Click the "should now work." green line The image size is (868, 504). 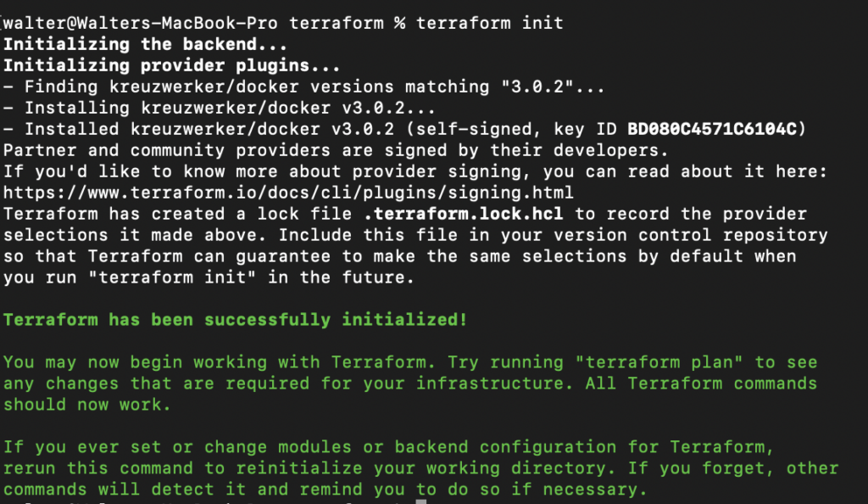[87, 405]
